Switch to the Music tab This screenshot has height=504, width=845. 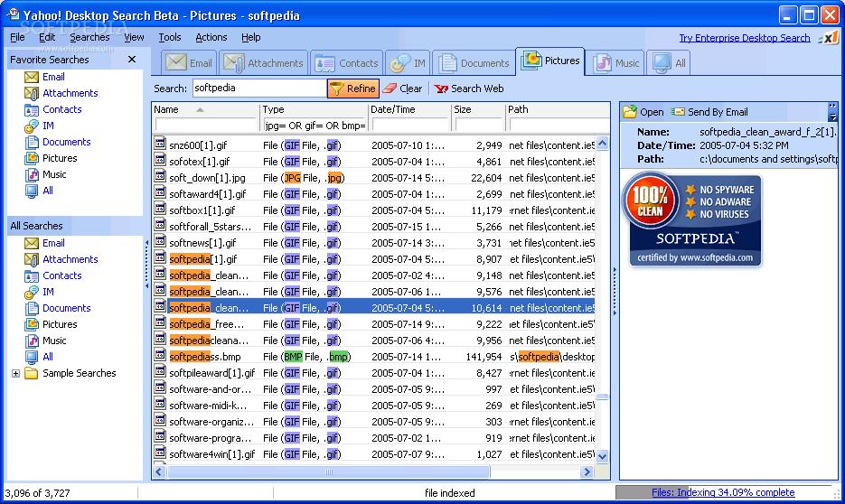click(615, 63)
